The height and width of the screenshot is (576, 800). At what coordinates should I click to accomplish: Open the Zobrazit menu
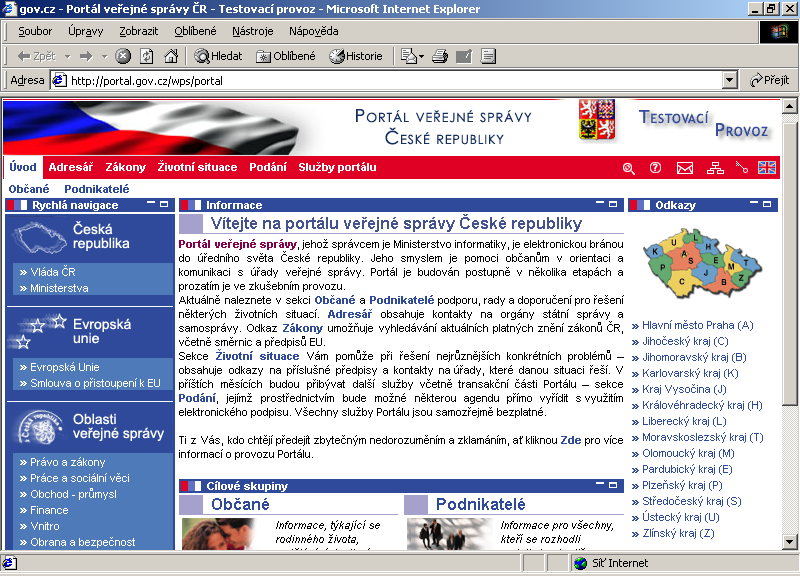(x=139, y=31)
